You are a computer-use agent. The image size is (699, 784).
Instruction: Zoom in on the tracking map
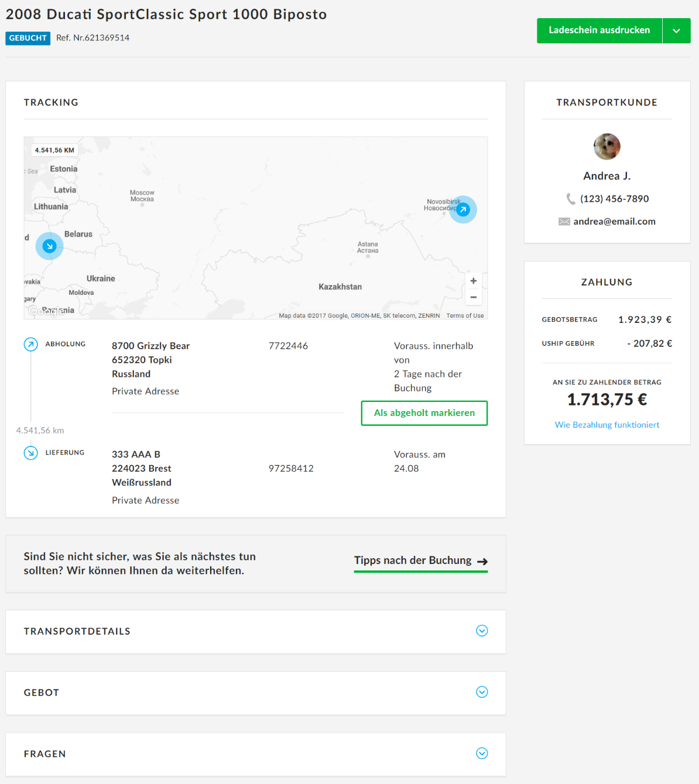(x=473, y=281)
